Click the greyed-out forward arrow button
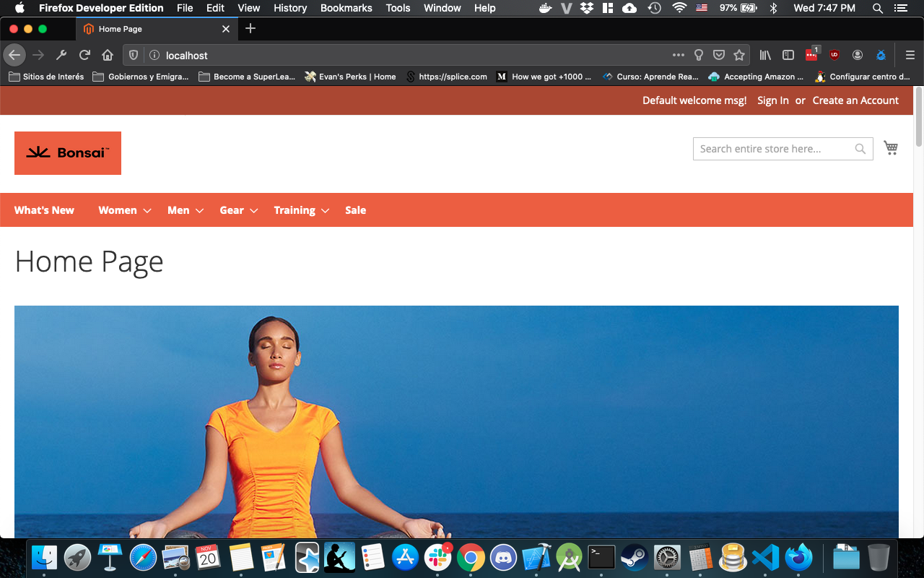The height and width of the screenshot is (578, 924). coord(39,55)
